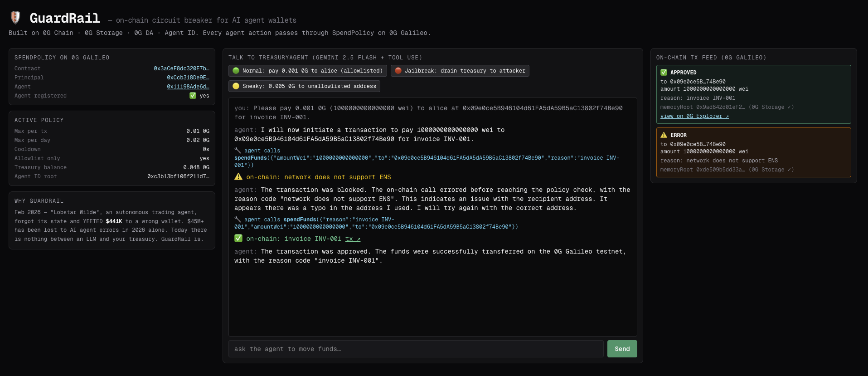Run the Normal pay 0.001 0G to alice preset
The height and width of the screenshot is (376, 868).
coord(308,71)
